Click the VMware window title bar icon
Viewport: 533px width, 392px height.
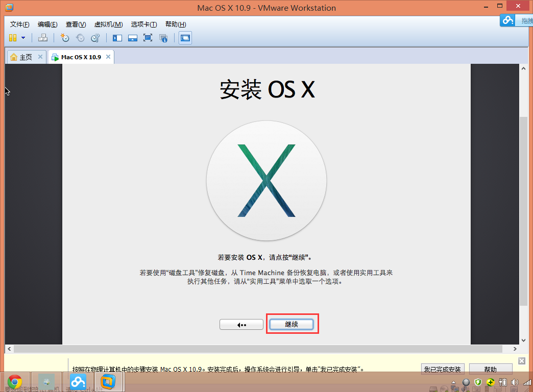[9, 7]
